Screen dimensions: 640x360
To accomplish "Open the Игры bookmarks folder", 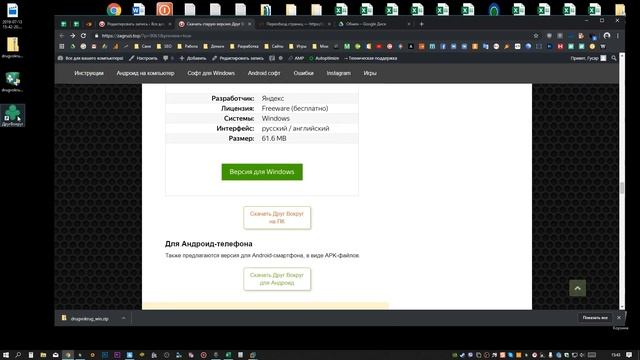I will (x=298, y=47).
